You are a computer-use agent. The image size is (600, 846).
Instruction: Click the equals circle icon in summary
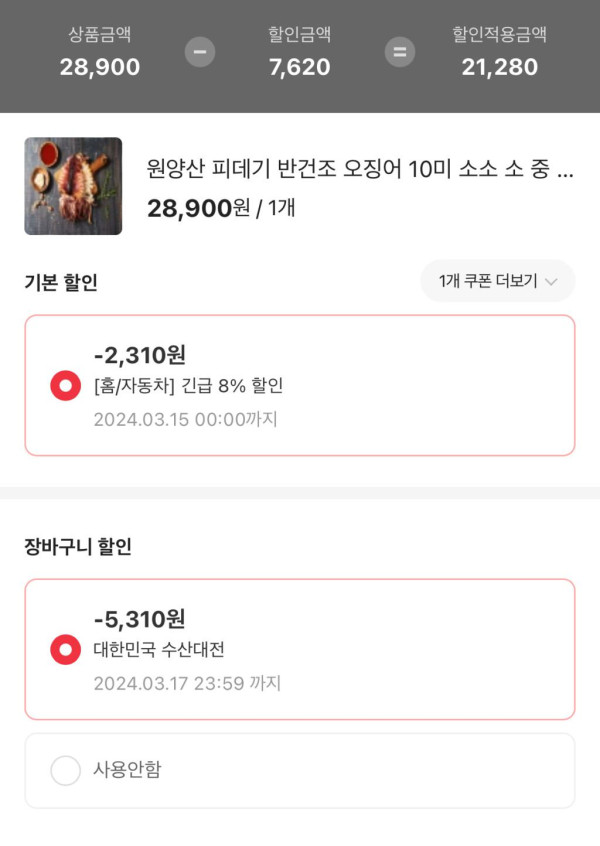[x=399, y=52]
